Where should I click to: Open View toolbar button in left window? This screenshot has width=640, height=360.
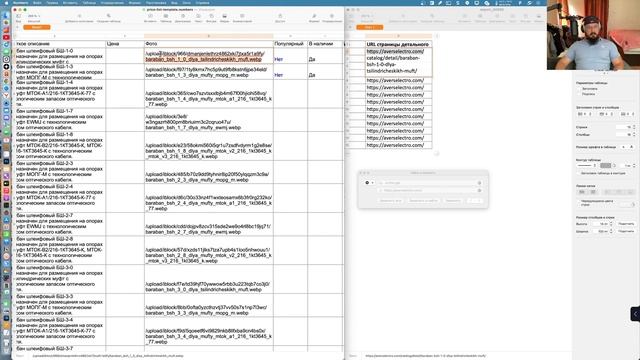(18, 17)
